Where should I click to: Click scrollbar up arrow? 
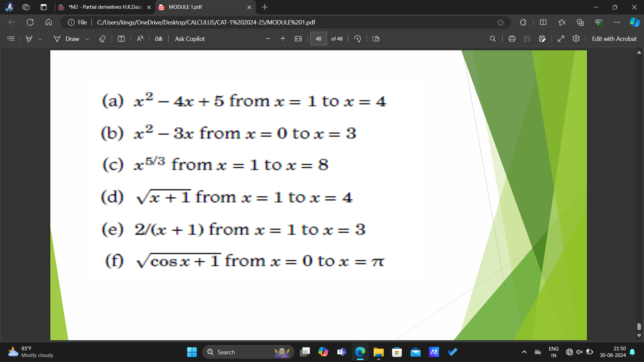[x=639, y=52]
